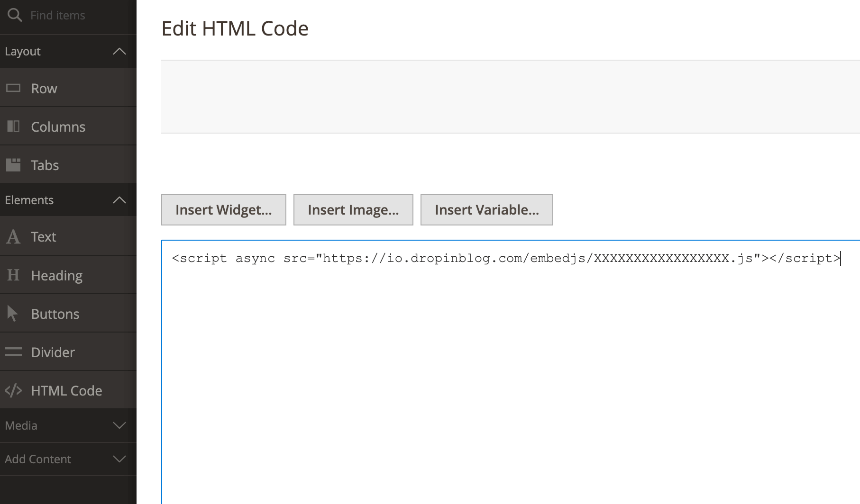This screenshot has width=860, height=504.
Task: Open the Insert Widget dialog
Action: coord(223,209)
